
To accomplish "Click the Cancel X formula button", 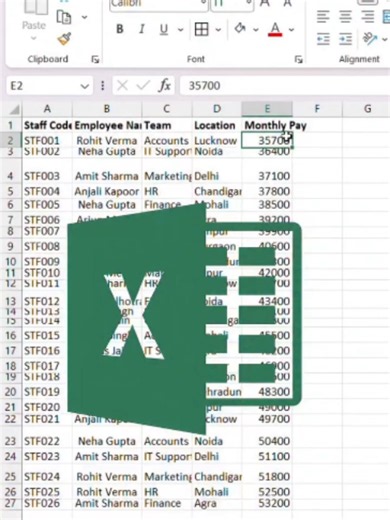I will pos(122,86).
